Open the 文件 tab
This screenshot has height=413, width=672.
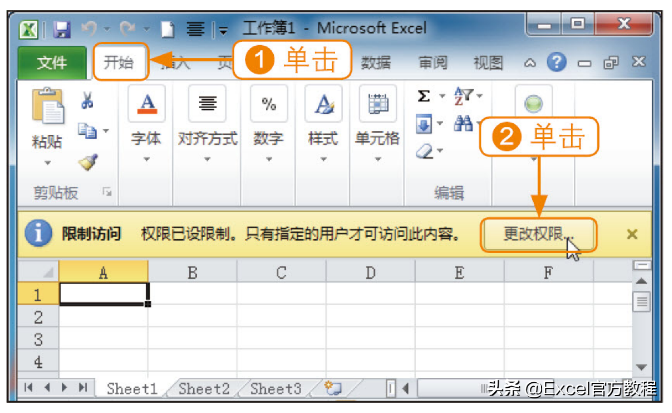point(52,63)
